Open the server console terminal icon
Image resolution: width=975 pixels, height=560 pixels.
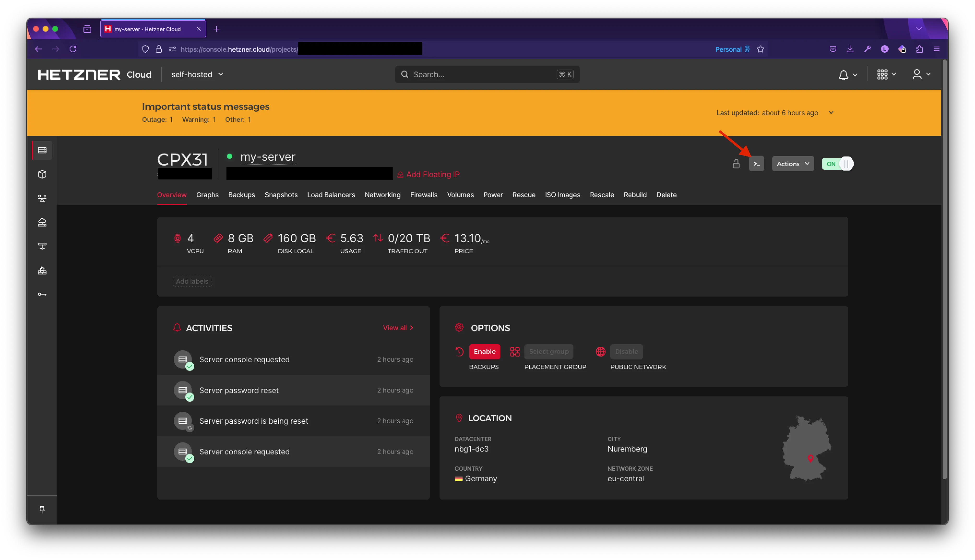pyautogui.click(x=756, y=164)
